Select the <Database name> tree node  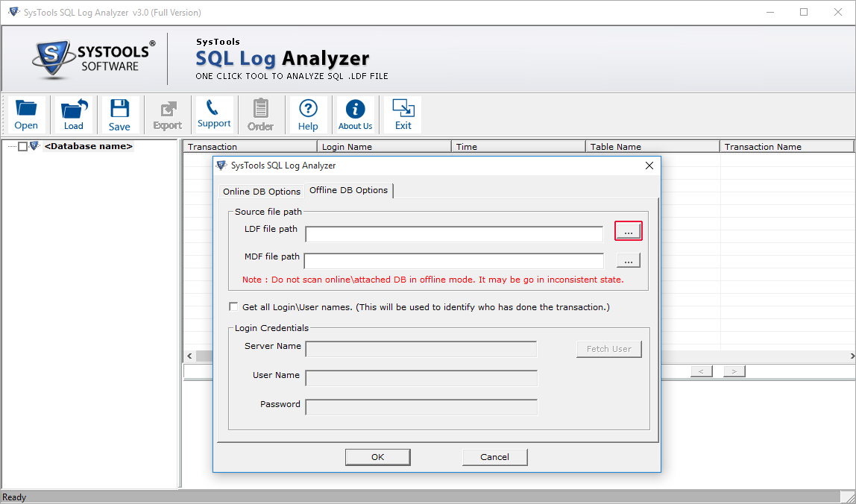pyautogui.click(x=89, y=146)
